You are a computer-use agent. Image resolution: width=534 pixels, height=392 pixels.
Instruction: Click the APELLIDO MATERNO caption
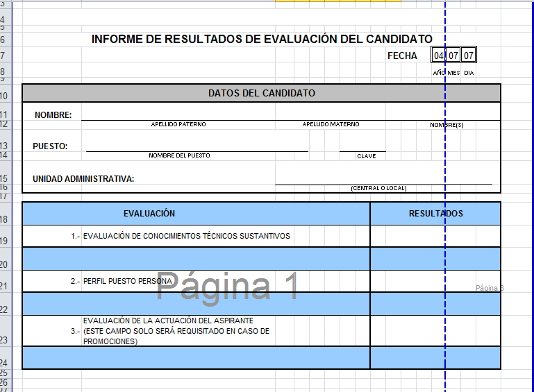(x=331, y=124)
